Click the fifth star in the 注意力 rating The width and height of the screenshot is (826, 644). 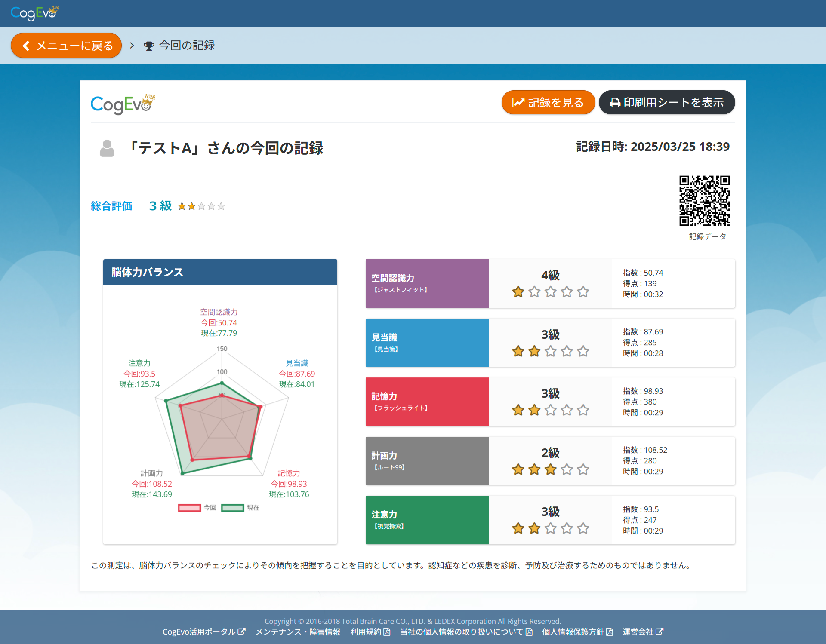583,528
